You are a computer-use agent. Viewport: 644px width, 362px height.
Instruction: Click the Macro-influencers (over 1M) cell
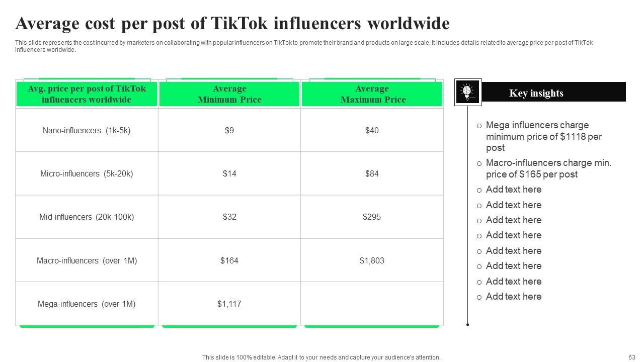tap(87, 260)
